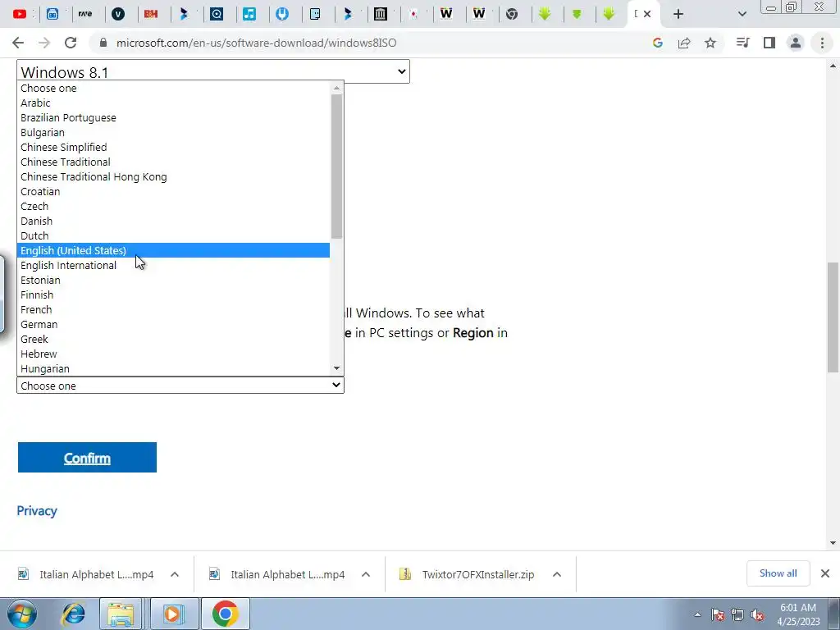Click the language list scroll-down arrow
Image resolution: width=840 pixels, height=630 pixels.
pyautogui.click(x=336, y=368)
